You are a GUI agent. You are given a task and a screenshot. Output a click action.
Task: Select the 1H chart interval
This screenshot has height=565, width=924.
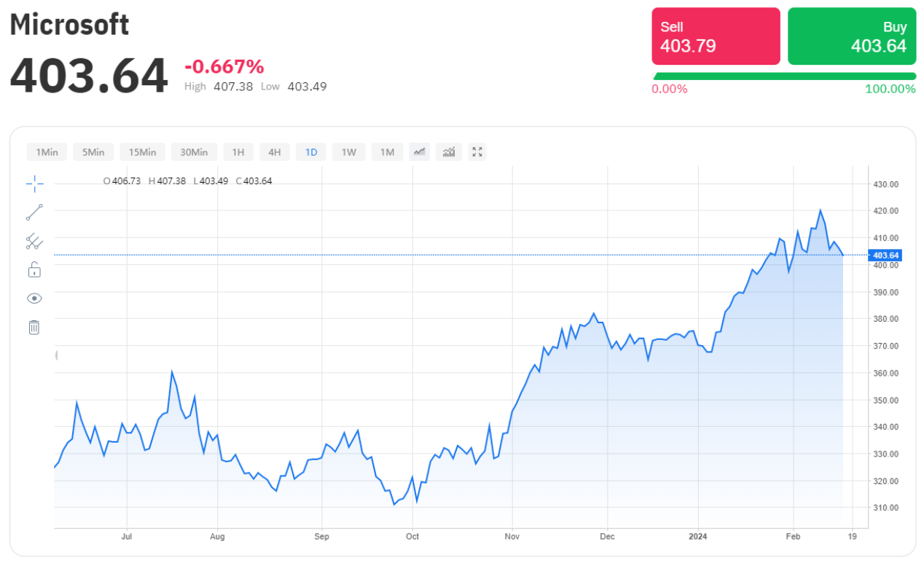point(238,152)
